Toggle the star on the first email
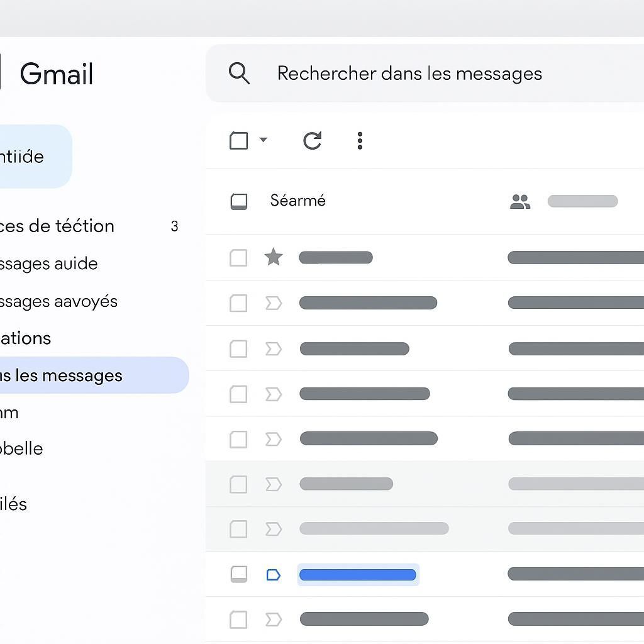The width and height of the screenshot is (644, 644). 274,257
